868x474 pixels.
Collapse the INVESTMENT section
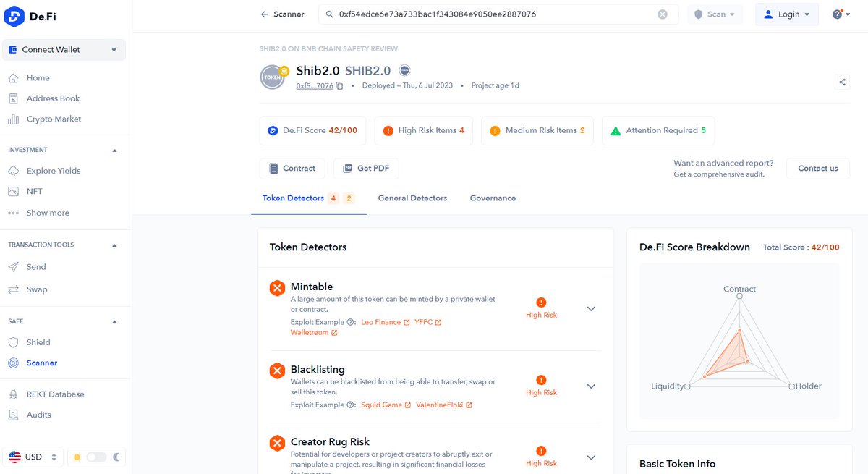pos(114,151)
